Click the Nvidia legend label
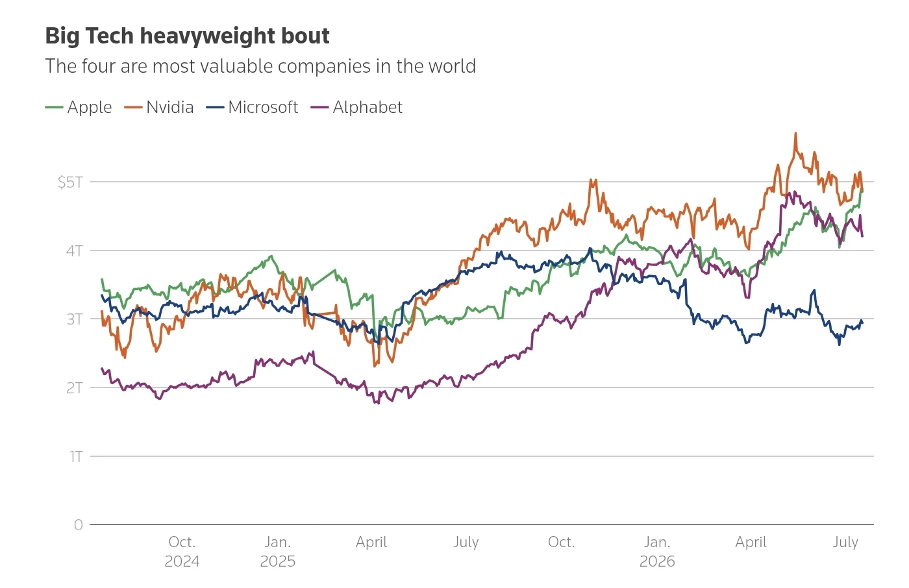The width and height of the screenshot is (909, 588). (x=170, y=107)
